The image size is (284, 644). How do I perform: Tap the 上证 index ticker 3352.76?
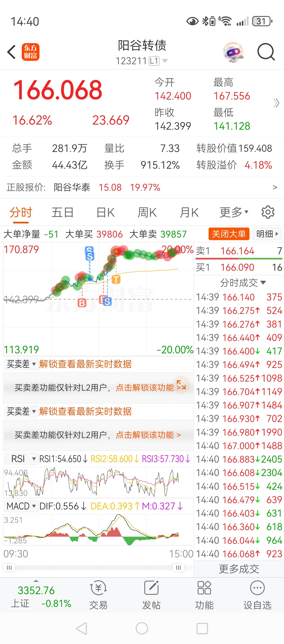point(36,590)
